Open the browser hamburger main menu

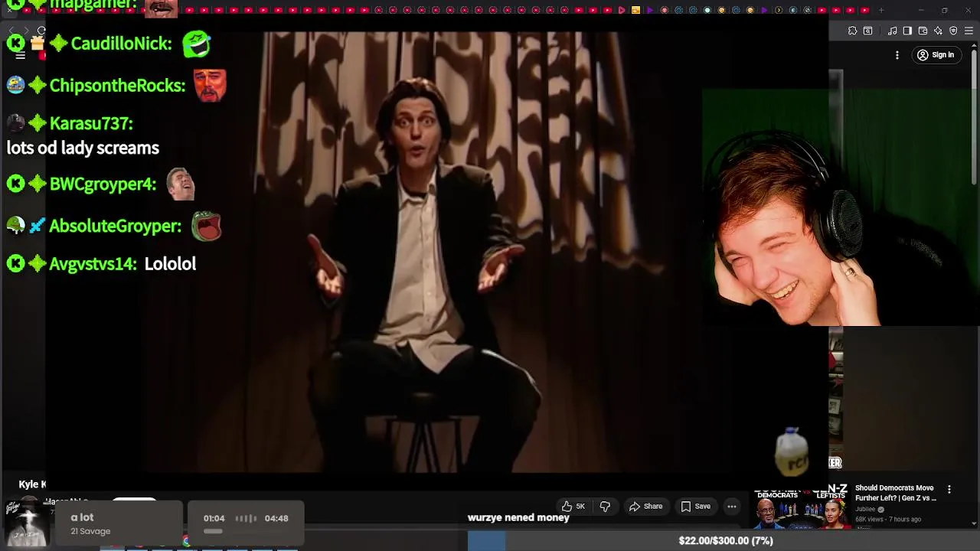point(969,31)
